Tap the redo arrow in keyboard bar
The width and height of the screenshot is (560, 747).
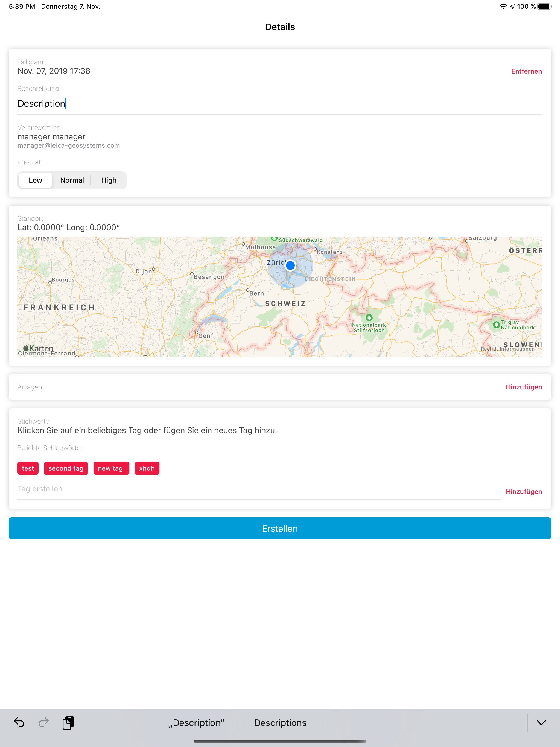pos(43,722)
